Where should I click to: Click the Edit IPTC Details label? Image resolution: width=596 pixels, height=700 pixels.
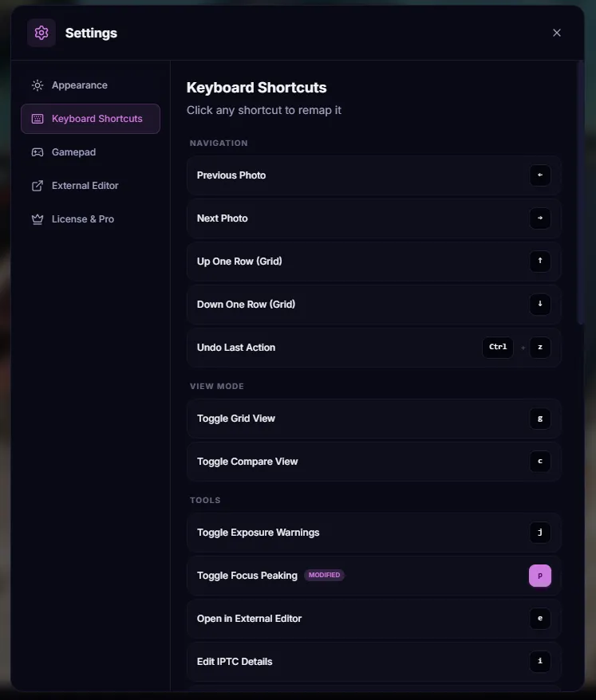click(235, 662)
